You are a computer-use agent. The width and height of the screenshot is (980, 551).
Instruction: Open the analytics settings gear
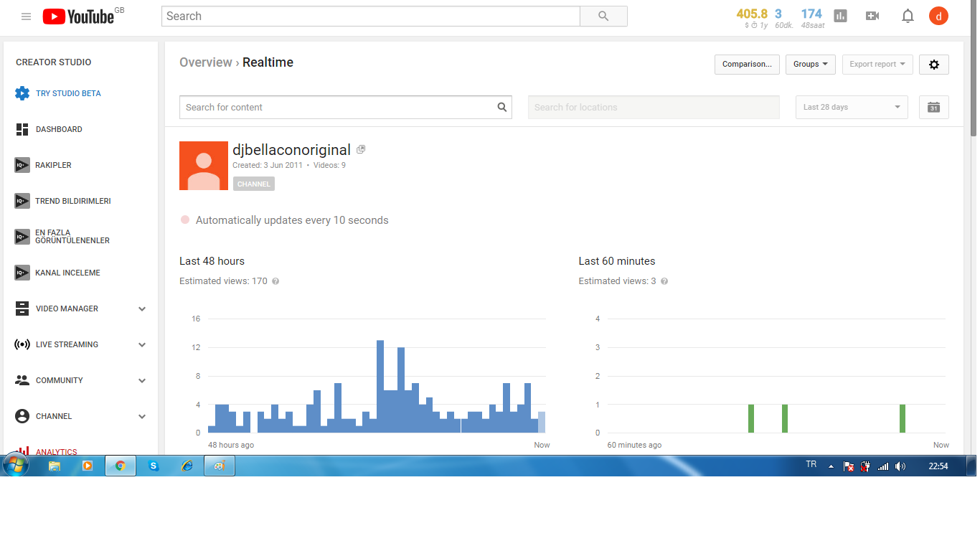[x=934, y=65]
